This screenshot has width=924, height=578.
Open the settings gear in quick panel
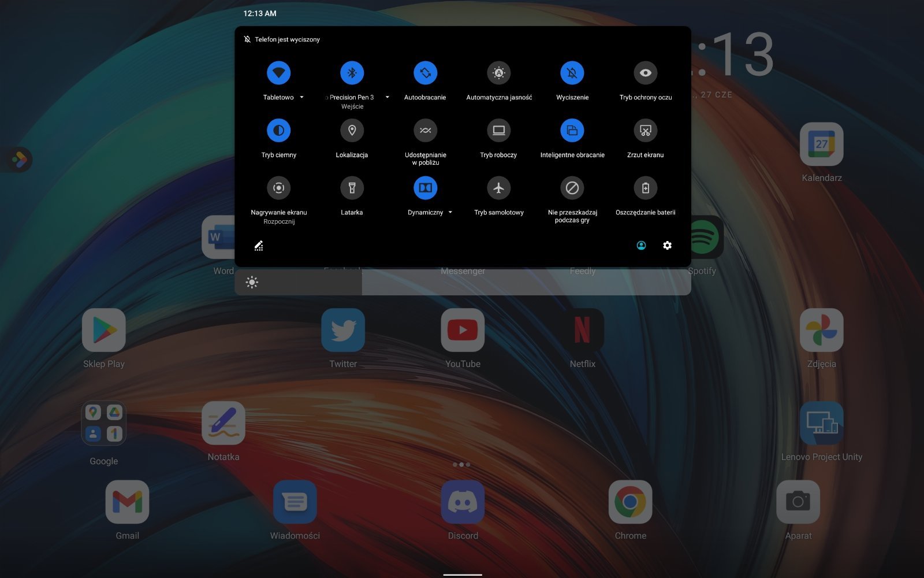click(667, 246)
